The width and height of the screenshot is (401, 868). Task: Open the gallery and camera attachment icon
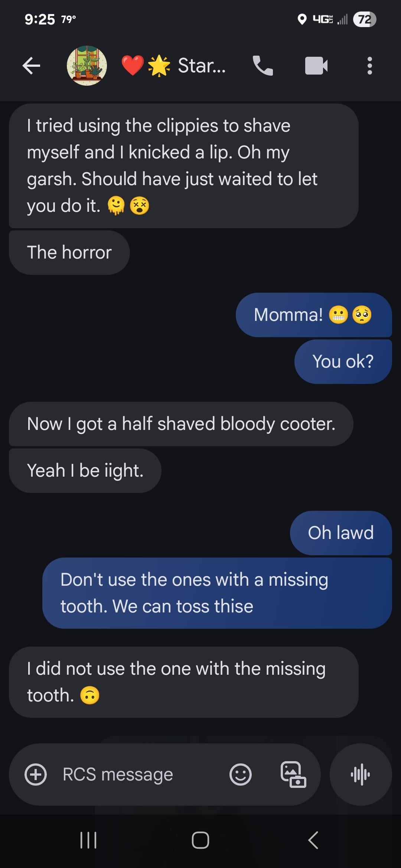point(293,775)
